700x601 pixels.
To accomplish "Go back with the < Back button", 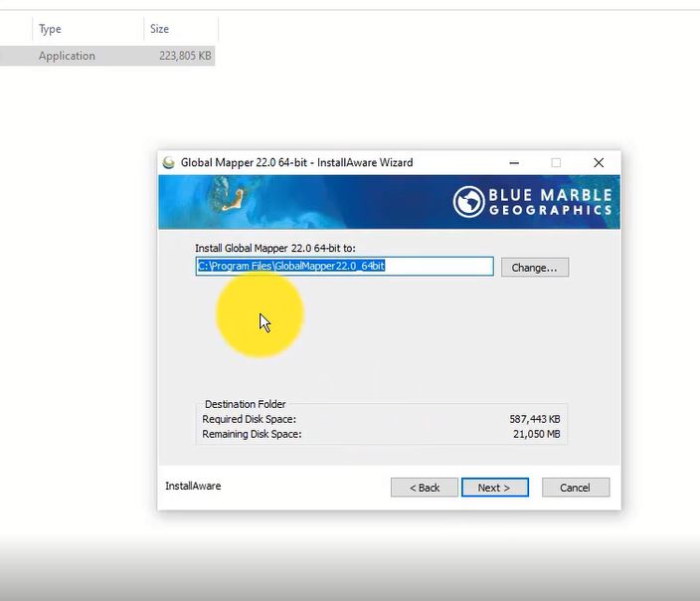I will click(425, 487).
